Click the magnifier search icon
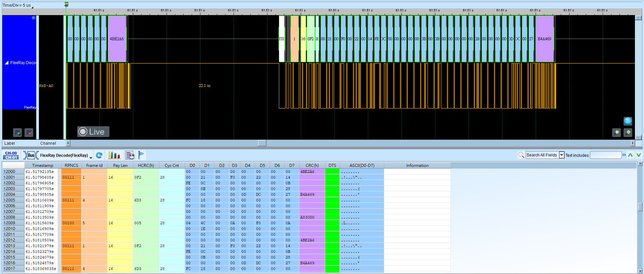Screen dimensions: 644x274 click(521, 155)
